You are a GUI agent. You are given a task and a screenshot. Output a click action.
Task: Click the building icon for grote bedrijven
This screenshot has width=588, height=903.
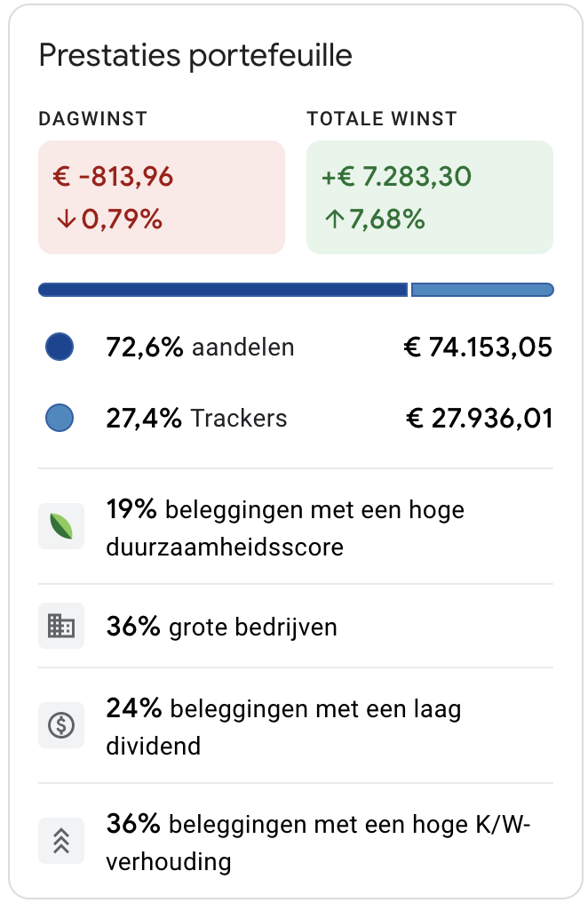pyautogui.click(x=61, y=626)
